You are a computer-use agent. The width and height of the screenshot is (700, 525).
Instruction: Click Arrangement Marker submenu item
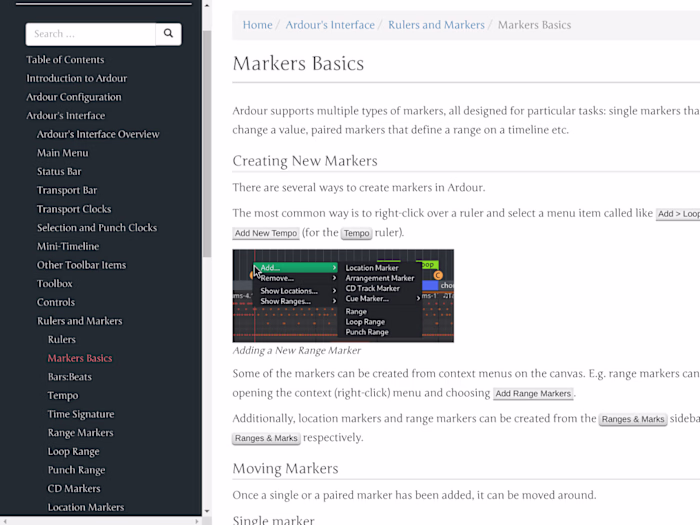(x=380, y=278)
